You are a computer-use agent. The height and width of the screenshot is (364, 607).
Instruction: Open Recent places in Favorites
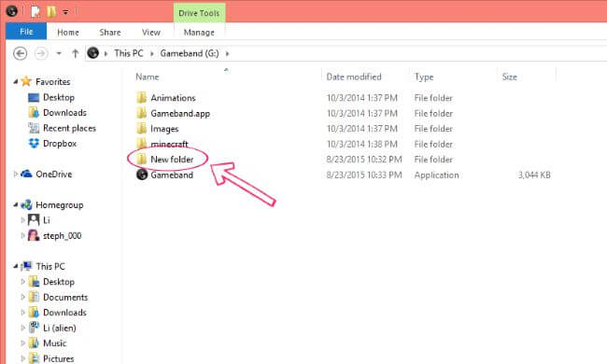69,128
